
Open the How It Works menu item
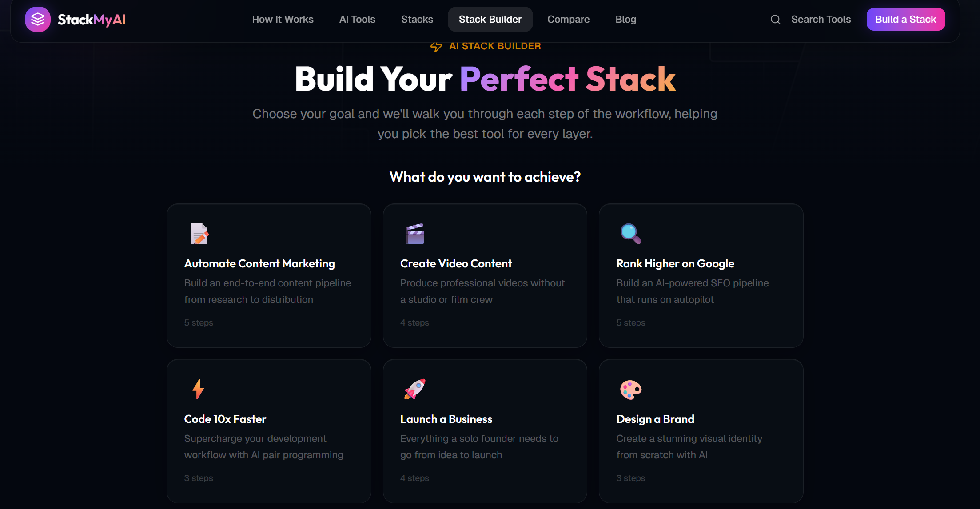point(283,19)
